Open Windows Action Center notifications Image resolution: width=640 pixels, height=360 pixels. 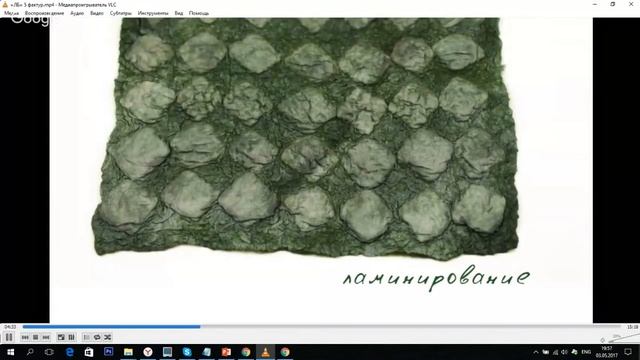pyautogui.click(x=628, y=352)
